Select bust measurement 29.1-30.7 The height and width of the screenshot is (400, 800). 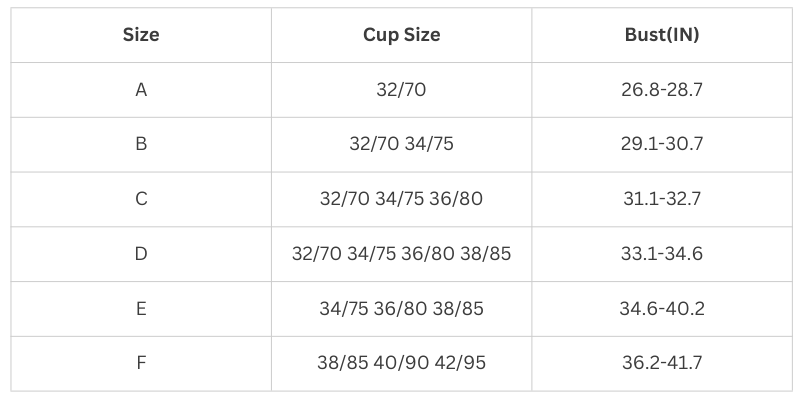pos(662,144)
